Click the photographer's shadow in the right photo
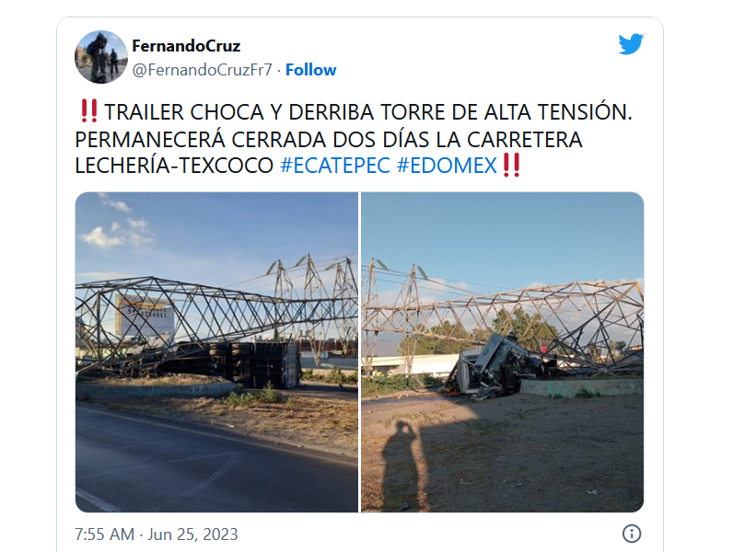The image size is (756, 552). (405, 464)
